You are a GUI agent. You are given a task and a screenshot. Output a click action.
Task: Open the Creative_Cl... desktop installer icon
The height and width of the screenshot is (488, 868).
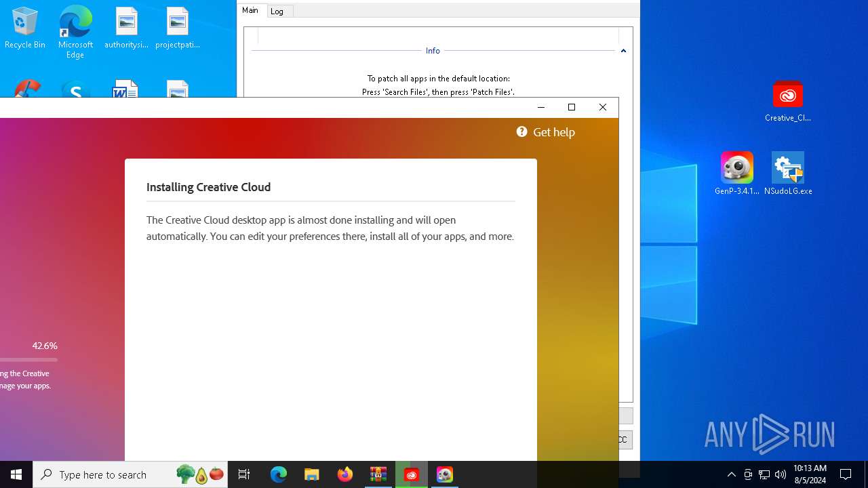[x=787, y=101]
